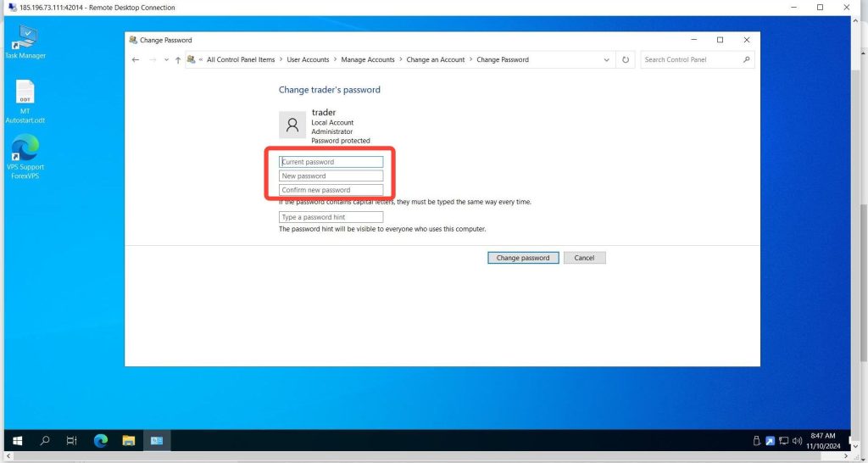Image resolution: width=868 pixels, height=463 pixels.
Task: Close the Change Password window
Action: pos(746,40)
